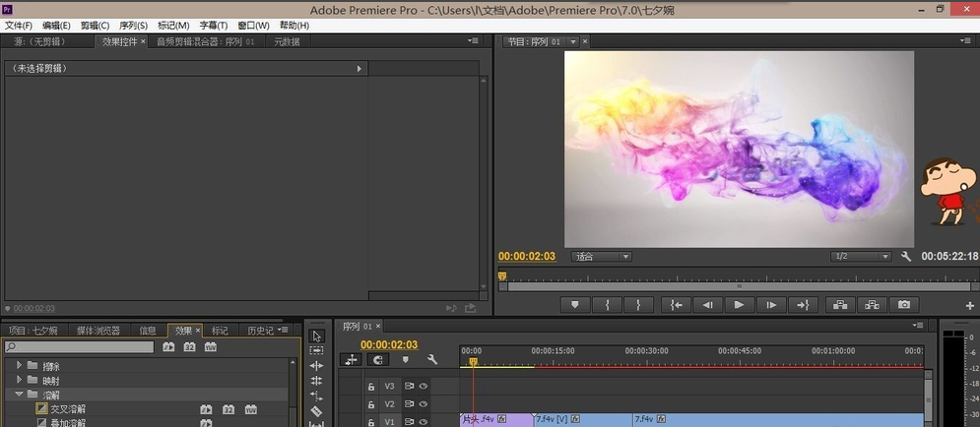This screenshot has width=980, height=427.
Task: Toggle the V2 track lock
Action: point(371,404)
